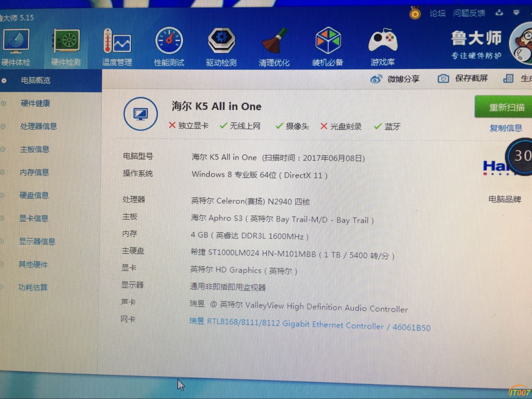The width and height of the screenshot is (532, 399).
Task: Open the 问题反馈 feedback link
Action: click(x=469, y=13)
